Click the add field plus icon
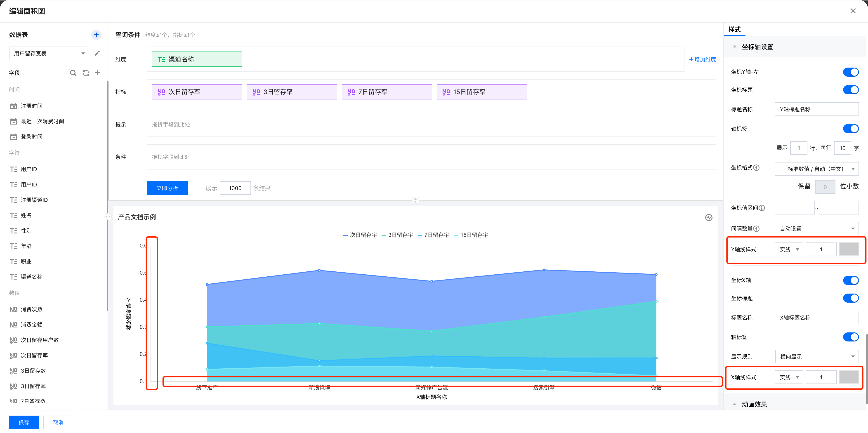Screen dimensions: 868x433 tap(97, 73)
